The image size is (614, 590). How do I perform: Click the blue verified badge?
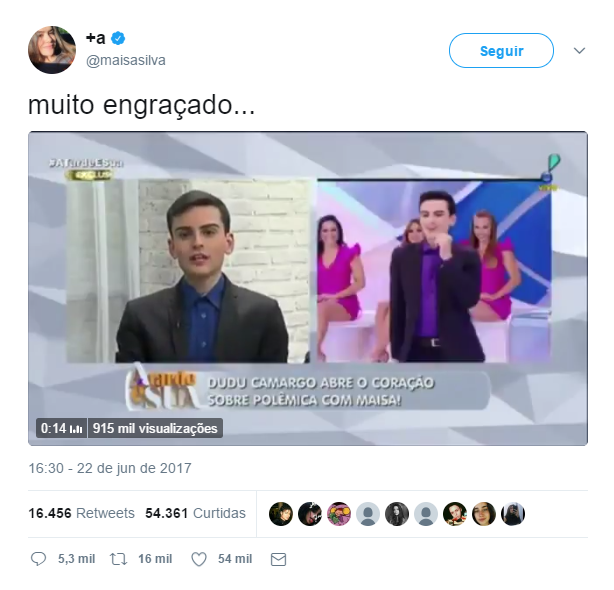[x=118, y=38]
